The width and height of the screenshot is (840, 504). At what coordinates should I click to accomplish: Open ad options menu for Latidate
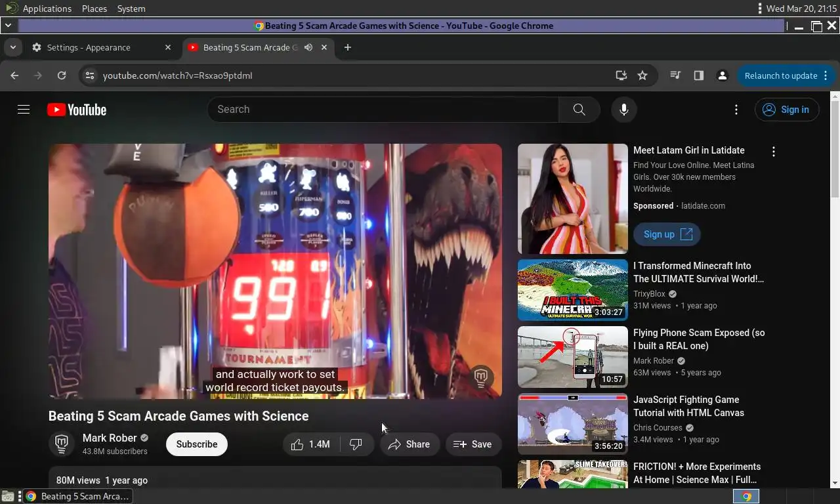[774, 152]
